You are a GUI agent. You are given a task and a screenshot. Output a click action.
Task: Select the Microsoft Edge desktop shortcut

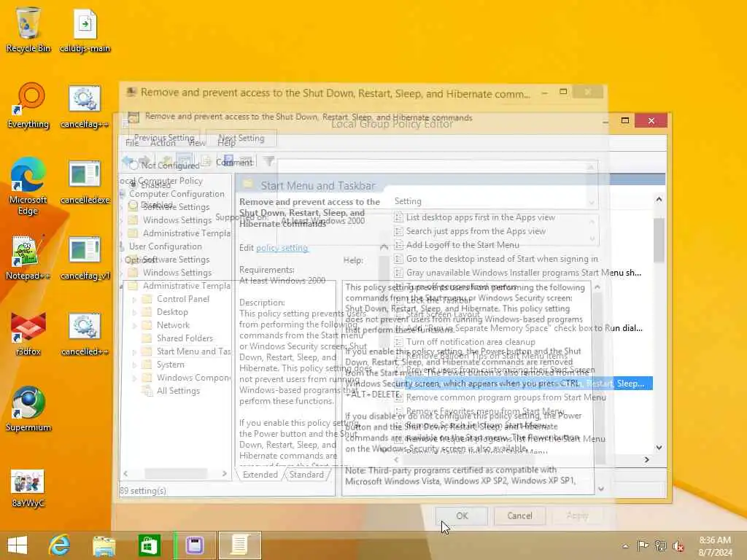coord(28,186)
